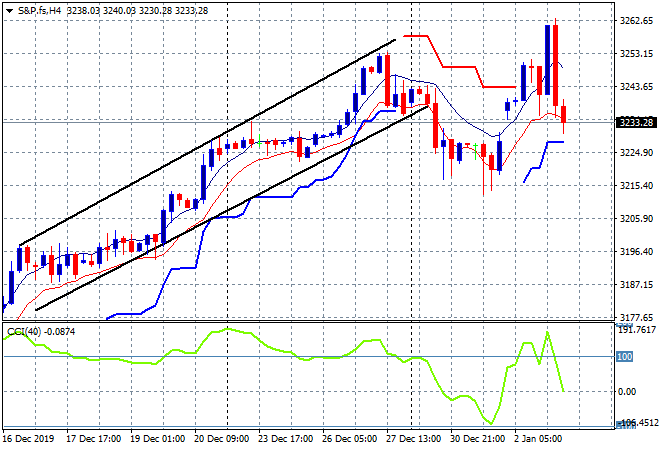Click the 27 Dec 13:00 time label
The image size is (660, 450).
point(413,439)
